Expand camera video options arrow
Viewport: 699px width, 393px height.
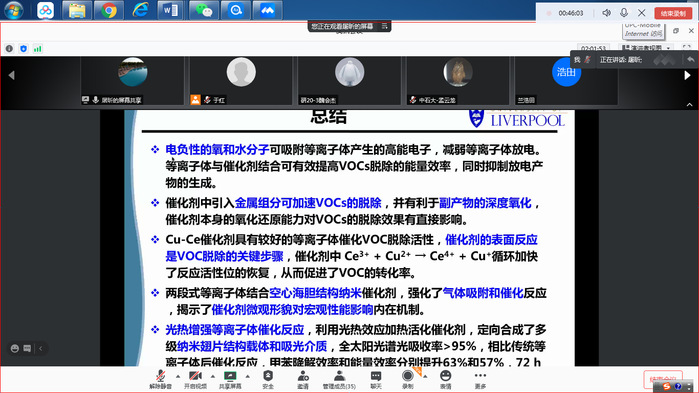point(213,377)
